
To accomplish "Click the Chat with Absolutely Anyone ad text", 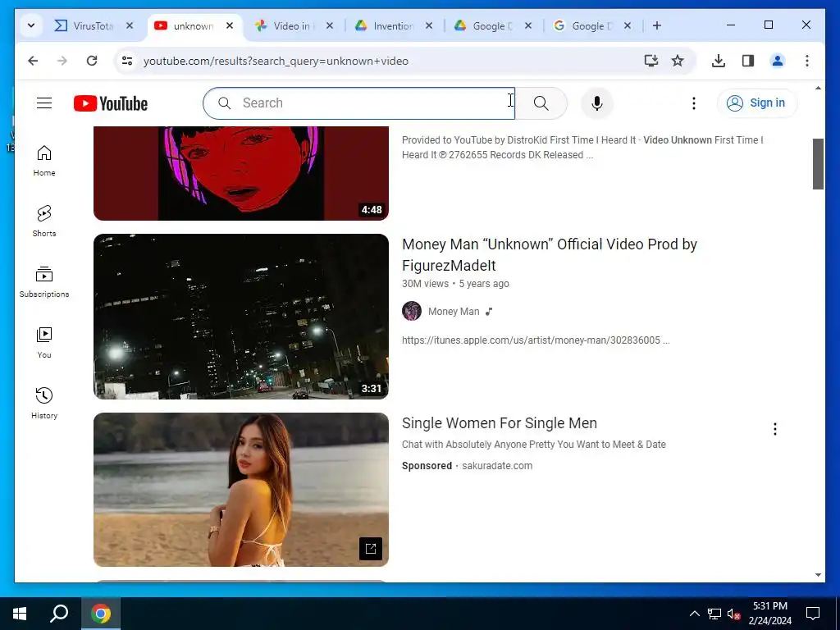I will [533, 444].
